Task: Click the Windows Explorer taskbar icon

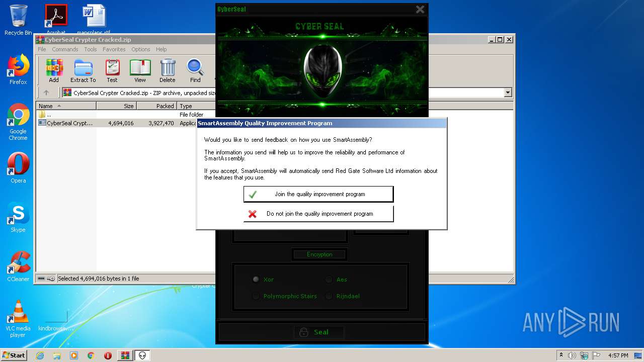Action: 57,355
